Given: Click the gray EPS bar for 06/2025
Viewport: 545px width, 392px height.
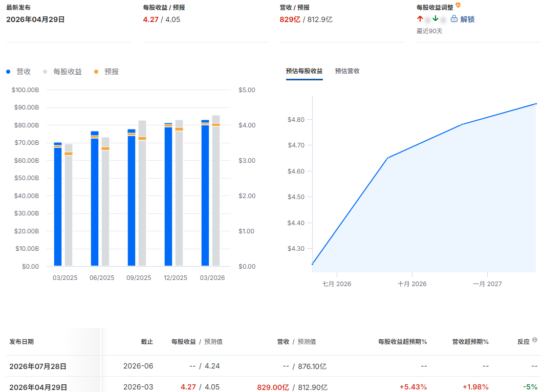Looking at the screenshot, I should pyautogui.click(x=105, y=202).
